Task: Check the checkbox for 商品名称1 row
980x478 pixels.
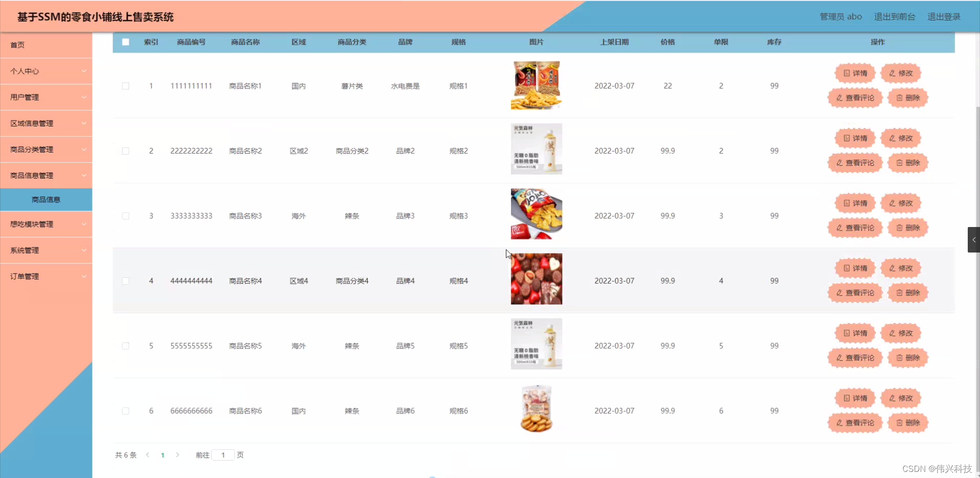Action: pos(126,86)
